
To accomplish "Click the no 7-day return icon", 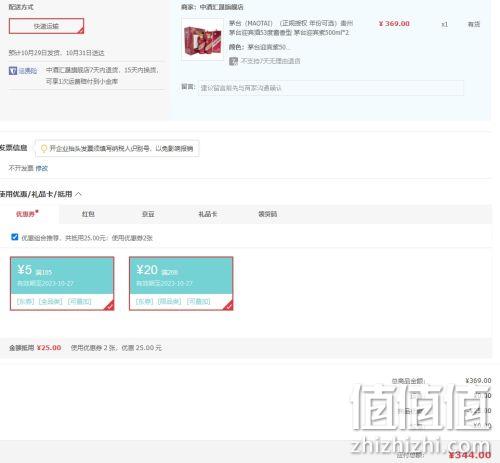I will (233, 61).
